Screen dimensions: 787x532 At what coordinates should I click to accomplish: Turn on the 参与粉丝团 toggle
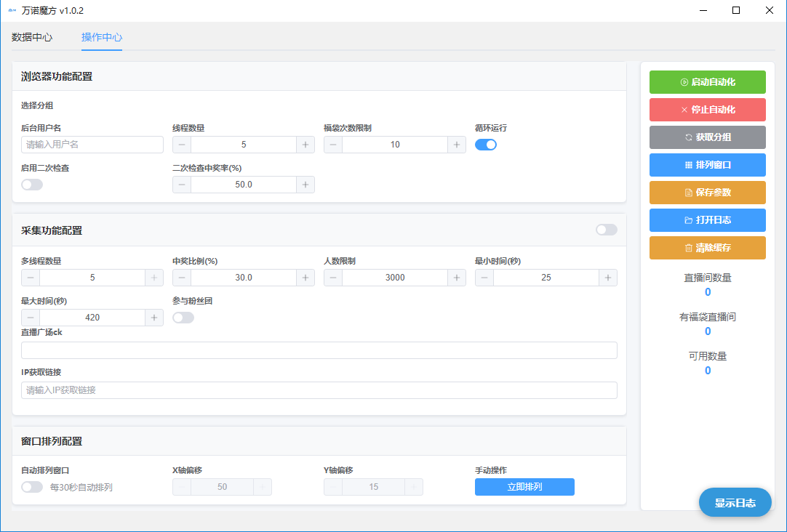183,318
